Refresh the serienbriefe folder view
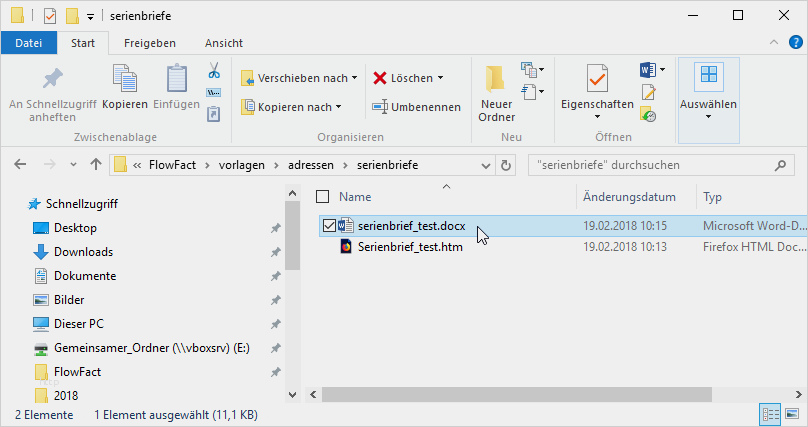The width and height of the screenshot is (808, 427). click(506, 165)
